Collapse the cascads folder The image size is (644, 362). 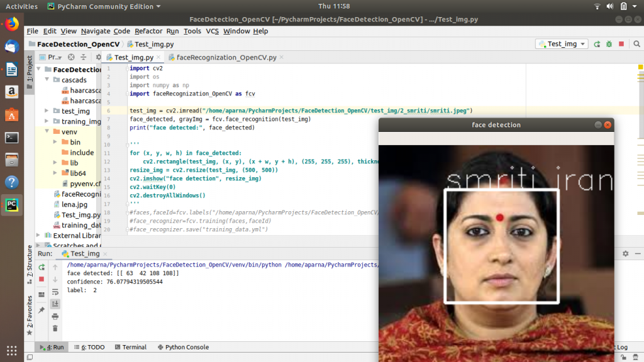[x=47, y=80]
